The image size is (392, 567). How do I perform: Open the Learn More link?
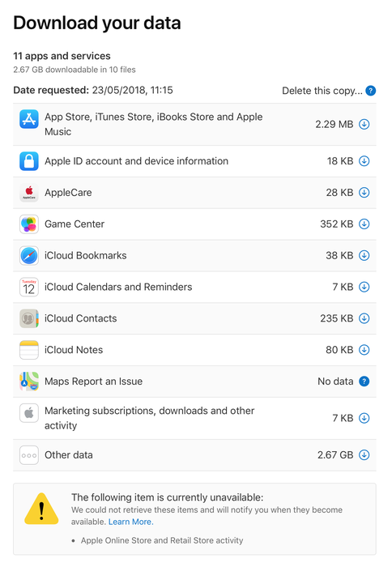(x=131, y=522)
